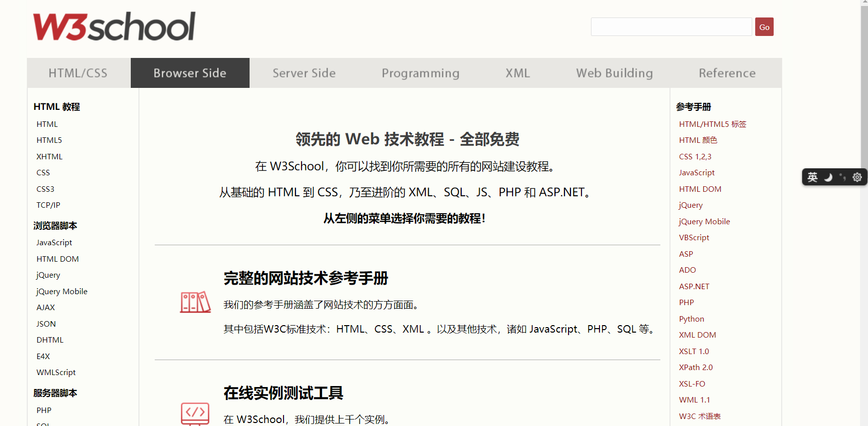Open the E4X tutorial link

43,356
